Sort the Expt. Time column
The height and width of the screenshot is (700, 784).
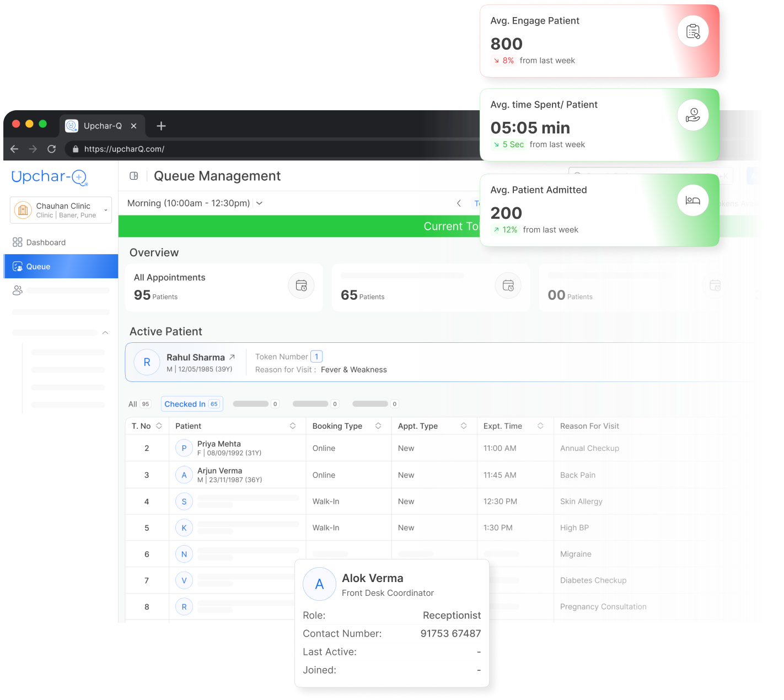[x=540, y=426]
